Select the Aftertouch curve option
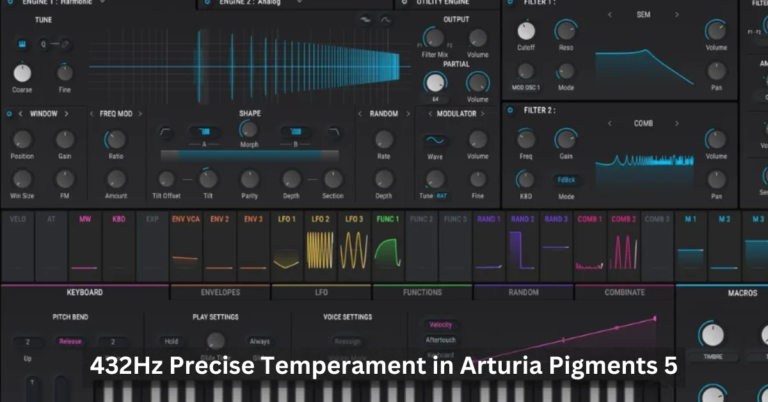This screenshot has width=768, height=402. (440, 340)
